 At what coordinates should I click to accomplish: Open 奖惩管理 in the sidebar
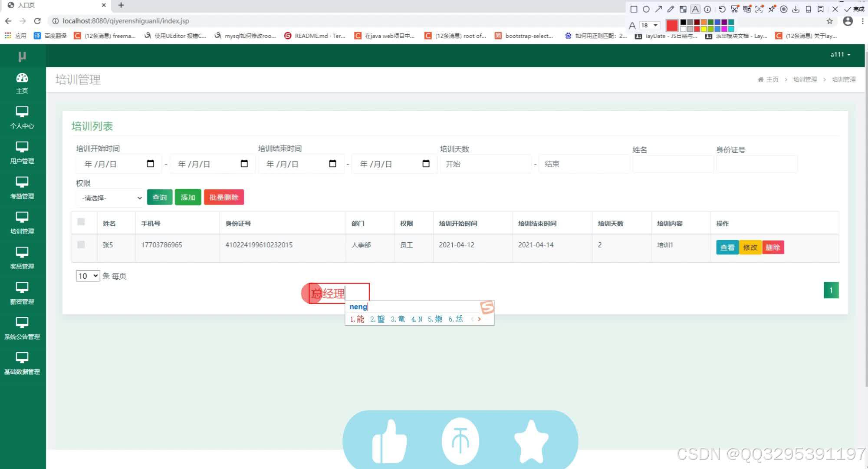[22, 259]
